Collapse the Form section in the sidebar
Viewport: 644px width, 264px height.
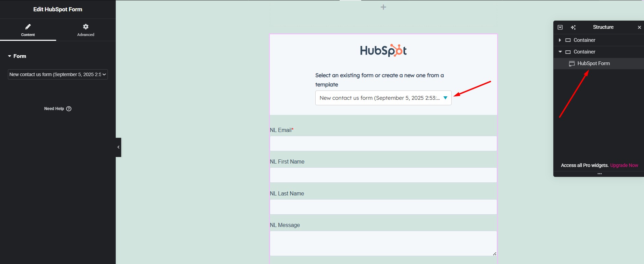coord(17,56)
